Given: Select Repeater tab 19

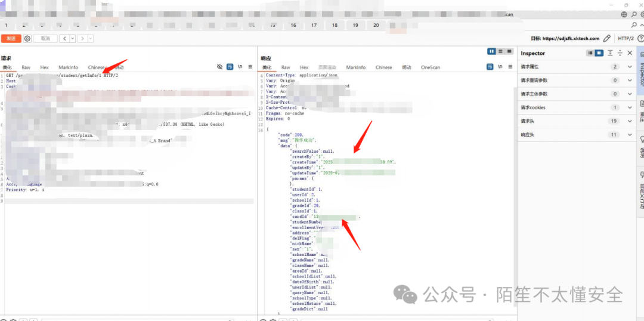Looking at the screenshot, I should click(x=355, y=25).
